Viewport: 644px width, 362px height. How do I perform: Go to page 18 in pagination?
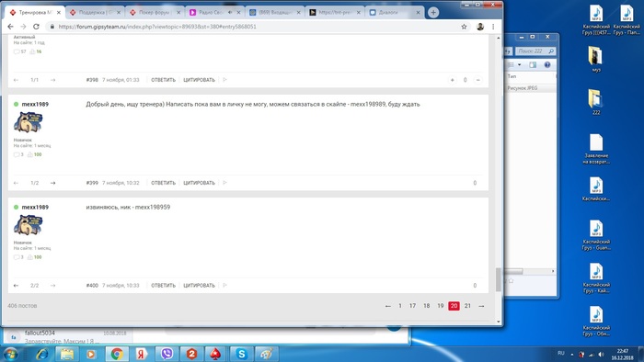pos(426,306)
